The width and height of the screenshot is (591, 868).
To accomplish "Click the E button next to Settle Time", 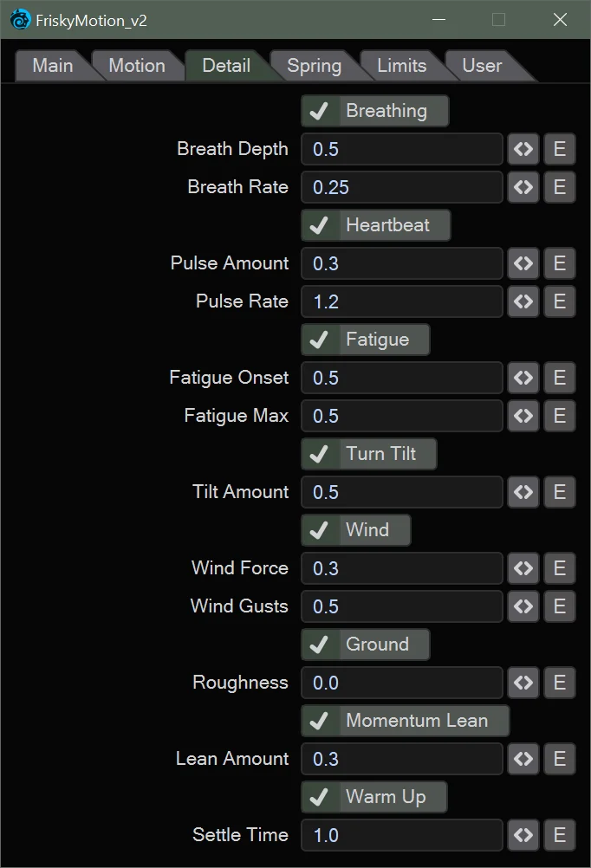I will point(559,835).
